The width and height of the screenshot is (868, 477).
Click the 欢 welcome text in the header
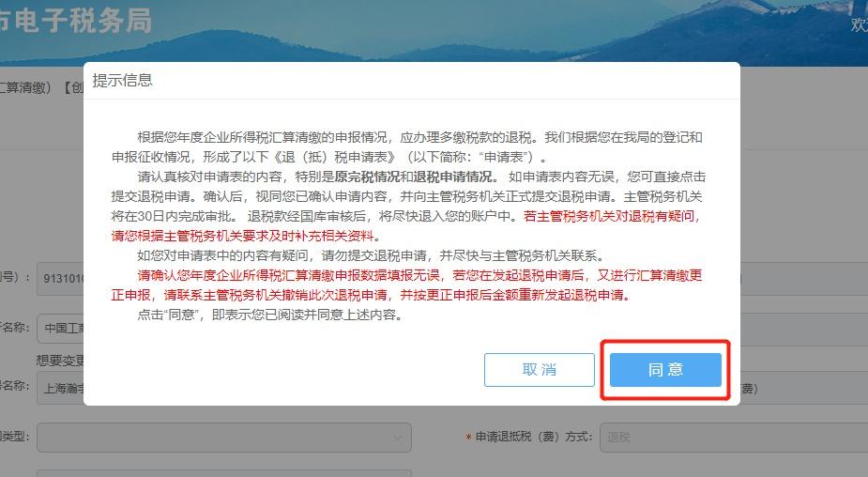[860, 23]
